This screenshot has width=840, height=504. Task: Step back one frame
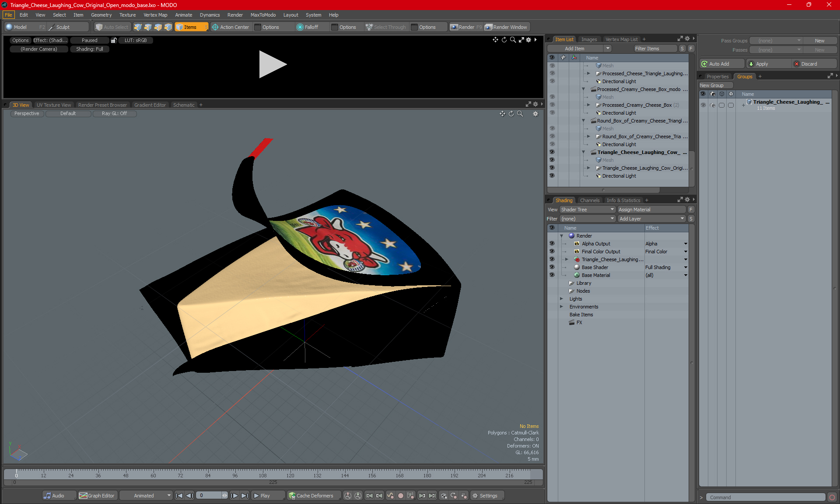(189, 496)
